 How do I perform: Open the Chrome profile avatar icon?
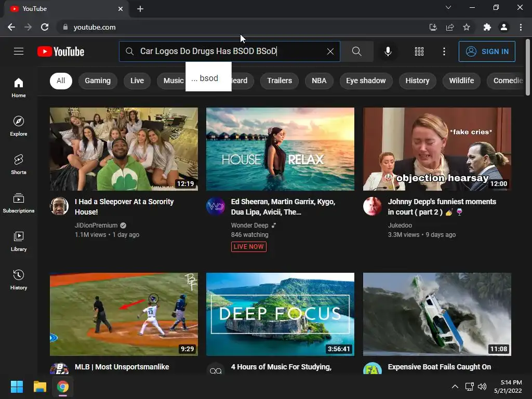[x=504, y=27]
